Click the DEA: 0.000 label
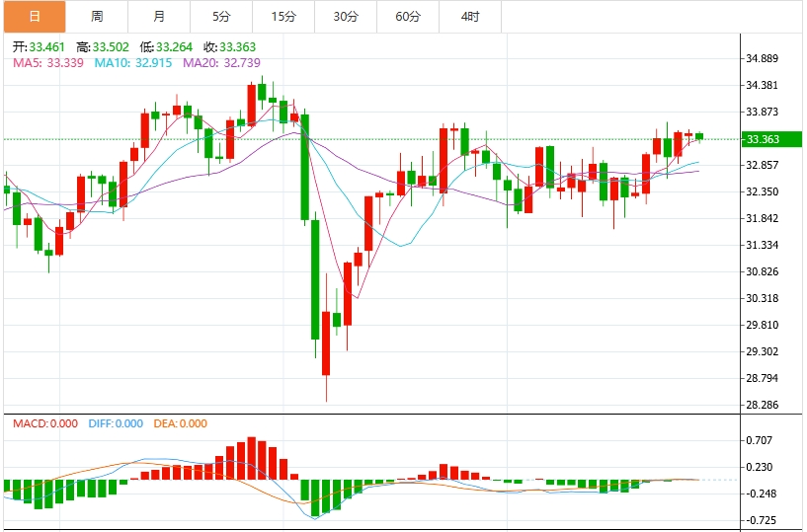The width and height of the screenshot is (807, 532). [181, 423]
